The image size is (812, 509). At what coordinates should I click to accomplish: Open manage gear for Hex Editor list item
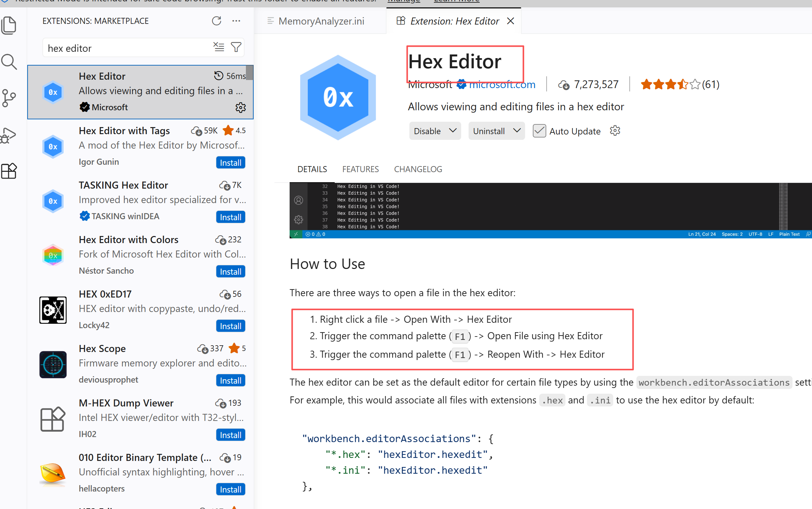[241, 107]
